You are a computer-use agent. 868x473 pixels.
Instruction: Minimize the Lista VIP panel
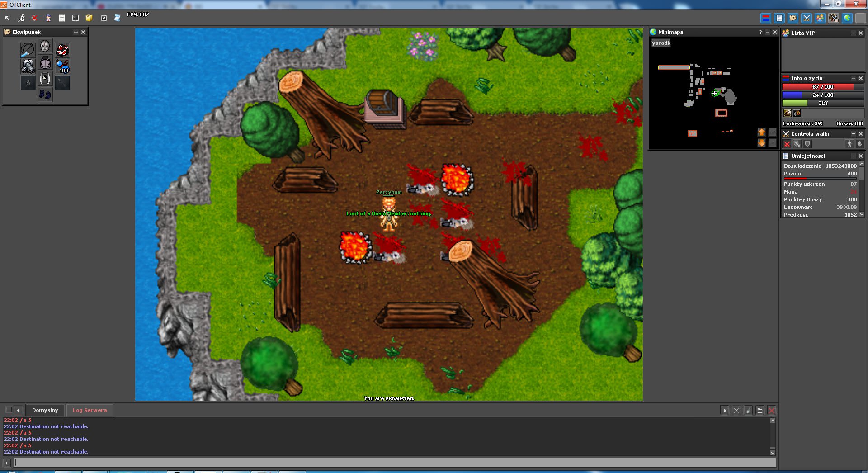854,33
